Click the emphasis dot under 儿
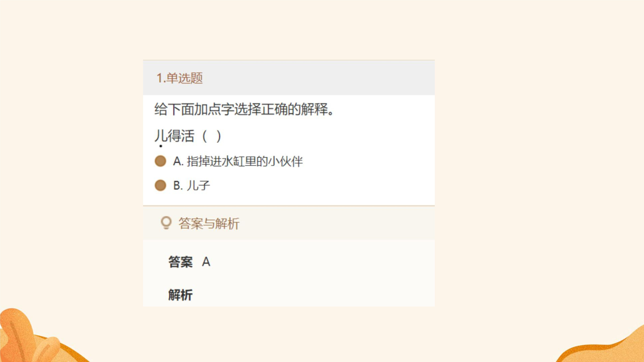 pos(161,146)
